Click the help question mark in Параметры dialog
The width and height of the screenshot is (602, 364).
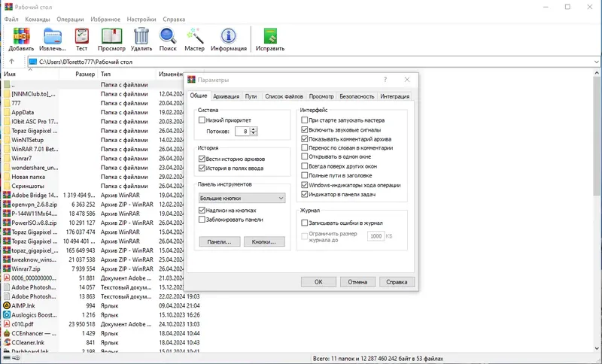(385, 80)
